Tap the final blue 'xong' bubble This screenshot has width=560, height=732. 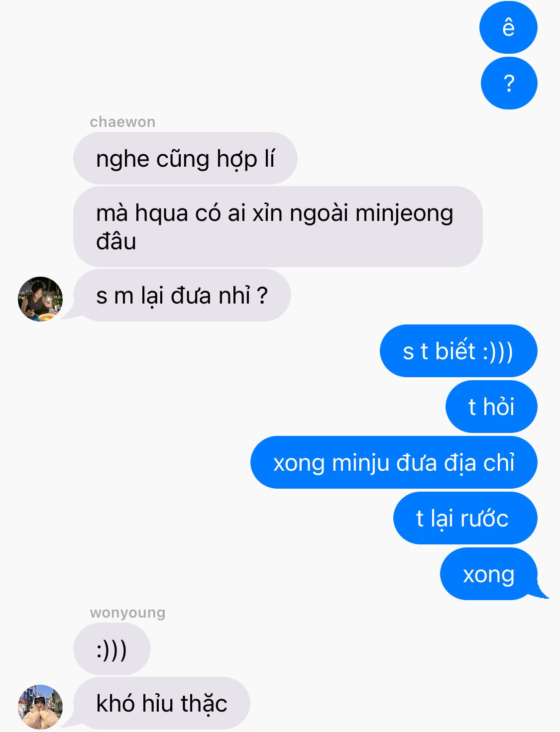click(489, 574)
